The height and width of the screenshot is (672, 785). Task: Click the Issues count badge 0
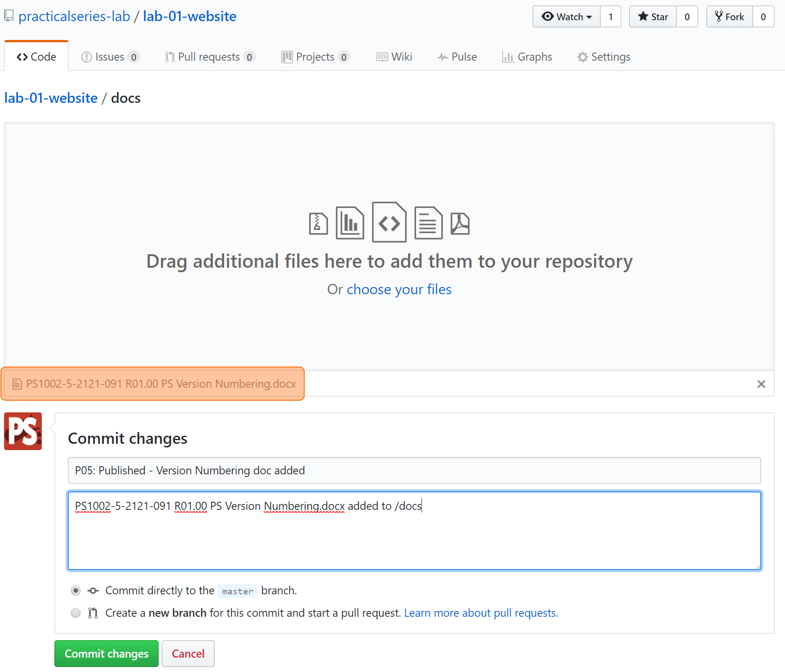[x=133, y=57]
